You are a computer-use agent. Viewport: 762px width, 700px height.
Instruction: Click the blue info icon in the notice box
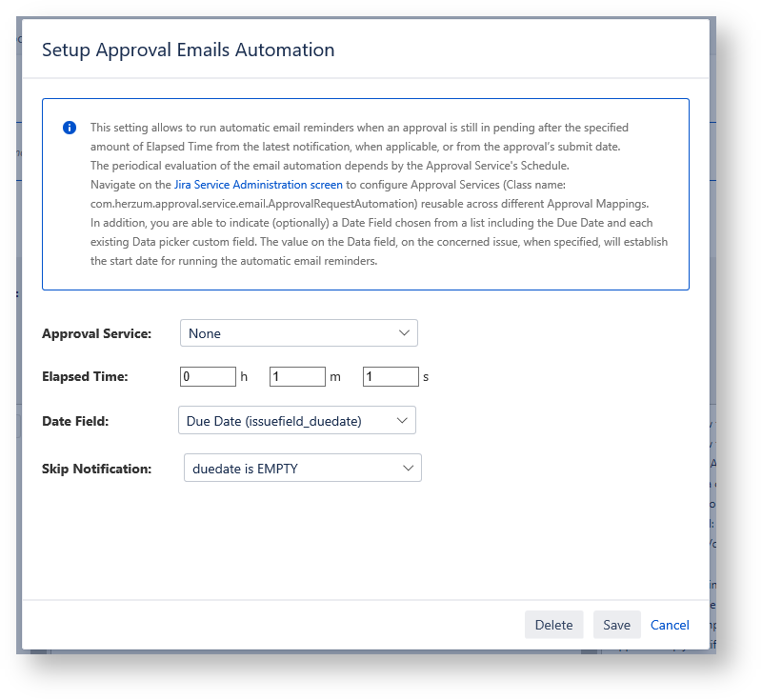pos(70,128)
